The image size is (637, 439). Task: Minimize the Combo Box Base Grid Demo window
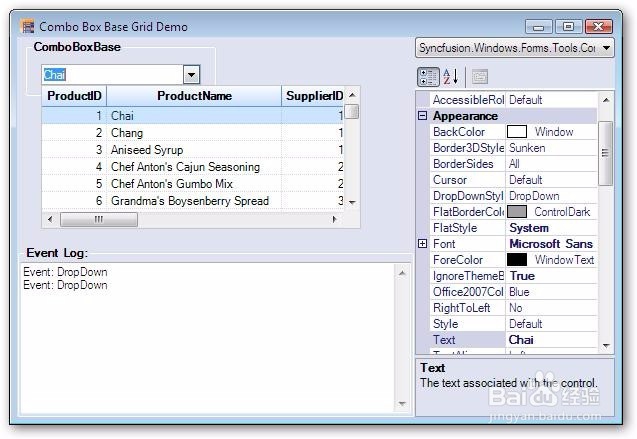(x=539, y=27)
